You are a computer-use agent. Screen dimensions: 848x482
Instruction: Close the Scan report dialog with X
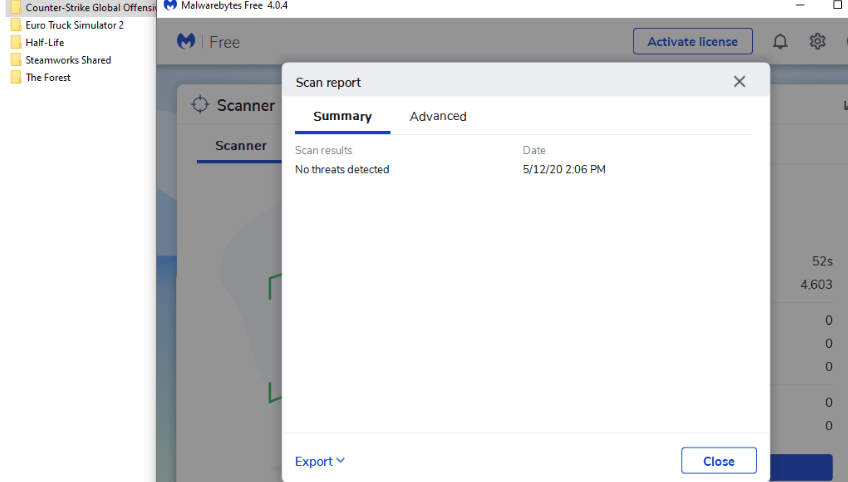click(739, 82)
